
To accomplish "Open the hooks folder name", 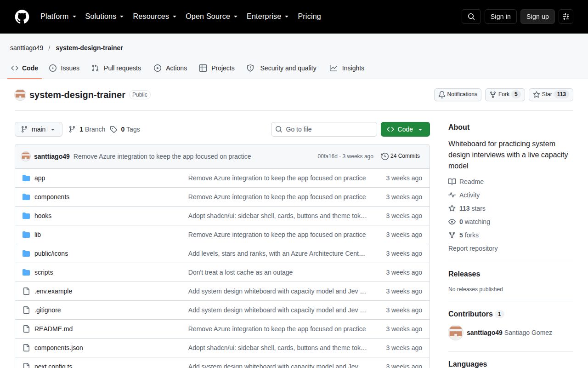I will 43,216.
